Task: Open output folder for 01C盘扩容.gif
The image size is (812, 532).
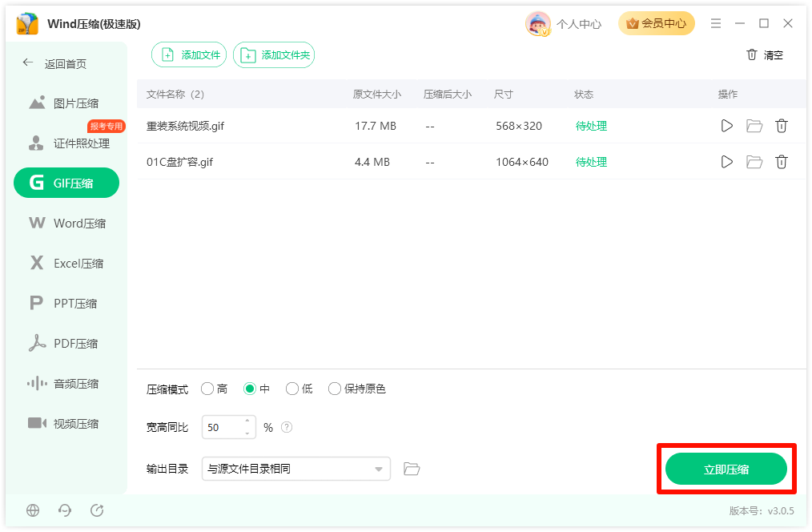Action: click(x=754, y=162)
